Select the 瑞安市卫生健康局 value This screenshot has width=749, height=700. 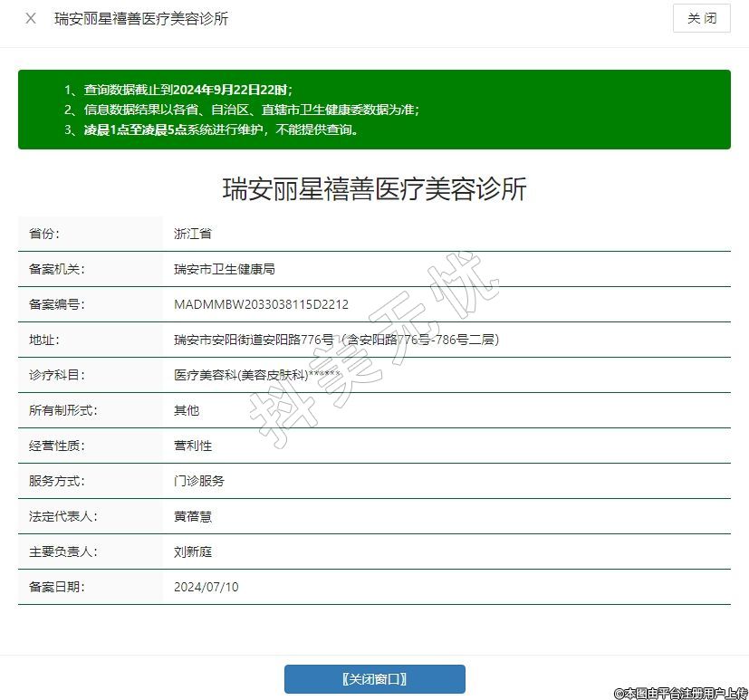224,269
